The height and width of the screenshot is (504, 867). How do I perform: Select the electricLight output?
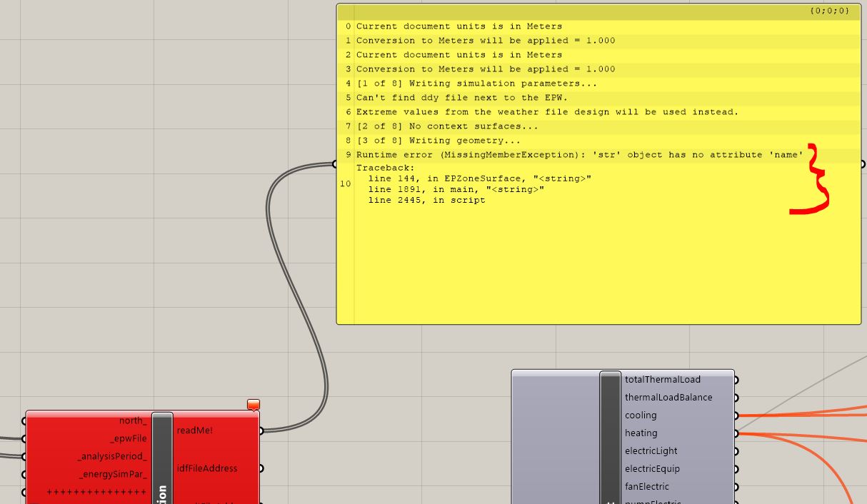click(x=651, y=450)
